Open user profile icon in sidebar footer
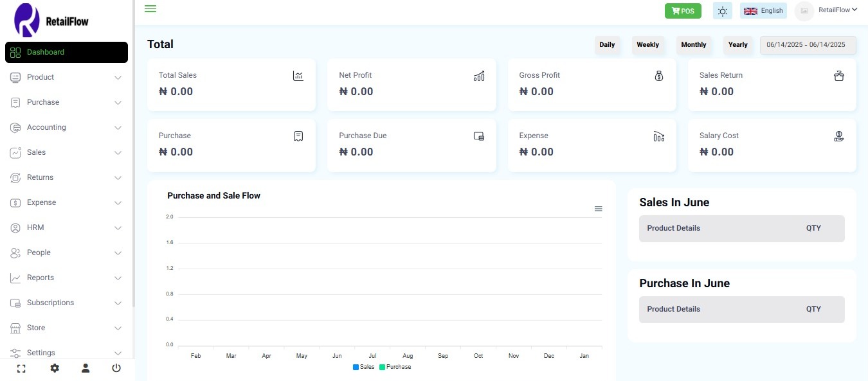Image resolution: width=868 pixels, height=381 pixels. [86, 368]
